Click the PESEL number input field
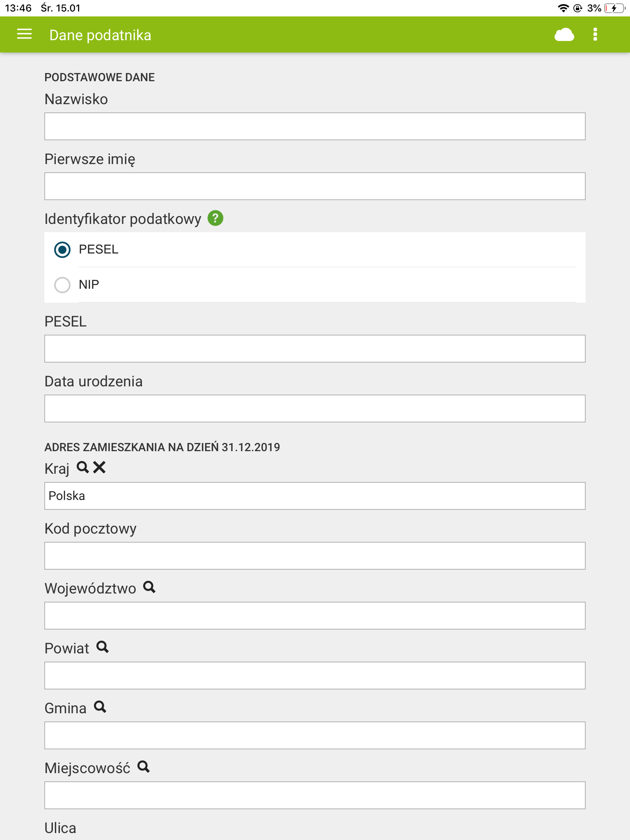 [x=315, y=348]
